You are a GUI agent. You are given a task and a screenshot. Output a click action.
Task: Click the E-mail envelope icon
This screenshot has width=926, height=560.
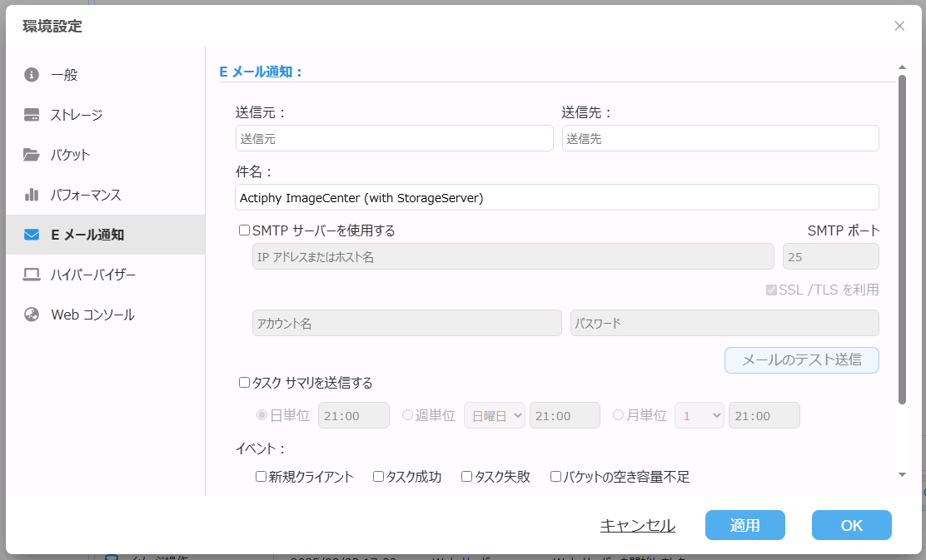pos(32,235)
